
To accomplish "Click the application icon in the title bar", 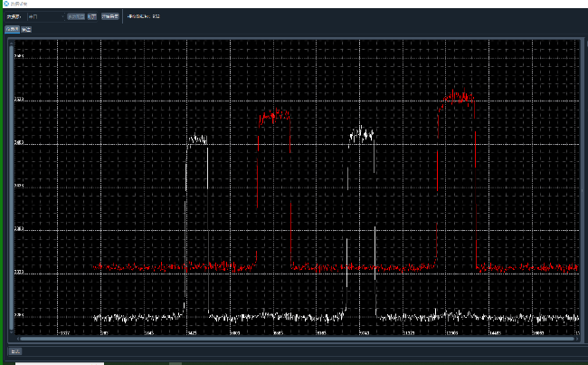I will pos(5,4).
